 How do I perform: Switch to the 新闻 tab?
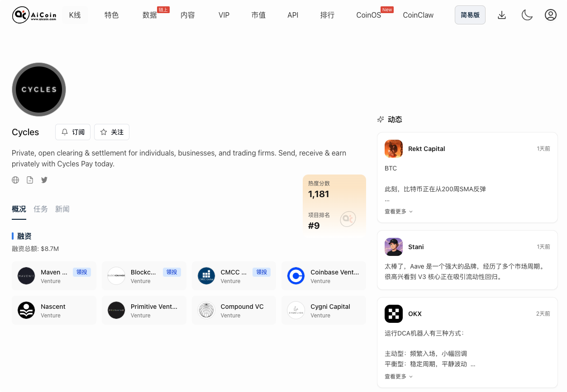pos(62,209)
